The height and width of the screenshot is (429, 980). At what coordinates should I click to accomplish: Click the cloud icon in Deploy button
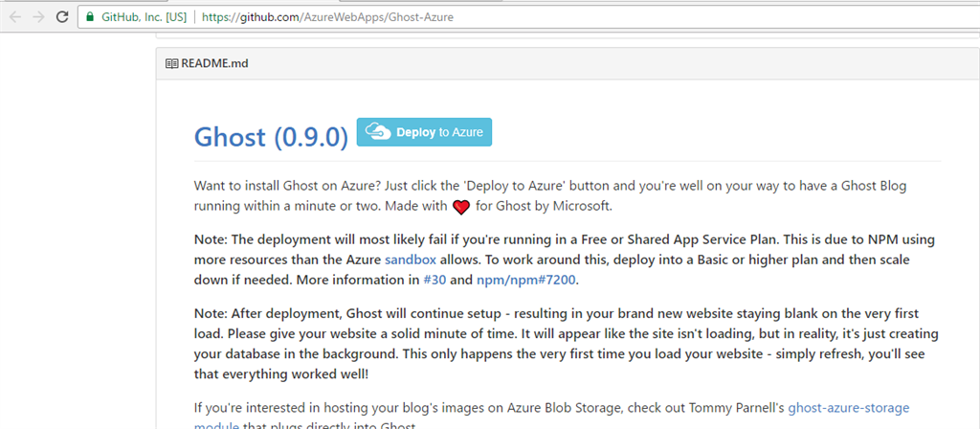pos(377,132)
